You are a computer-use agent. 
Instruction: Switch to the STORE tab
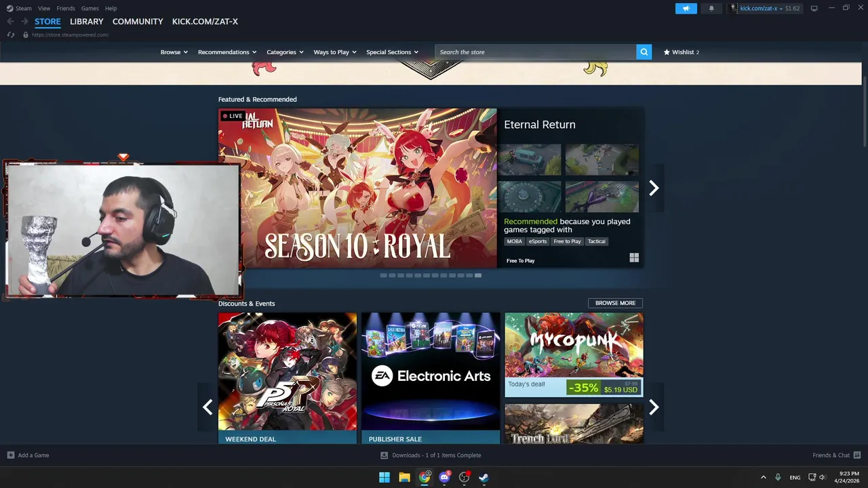pyautogui.click(x=47, y=22)
